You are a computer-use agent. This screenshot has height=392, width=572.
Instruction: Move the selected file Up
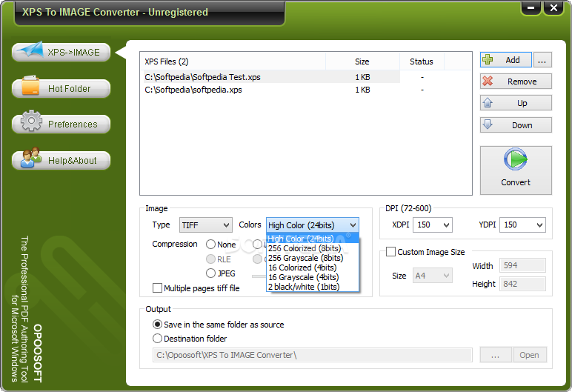point(516,103)
